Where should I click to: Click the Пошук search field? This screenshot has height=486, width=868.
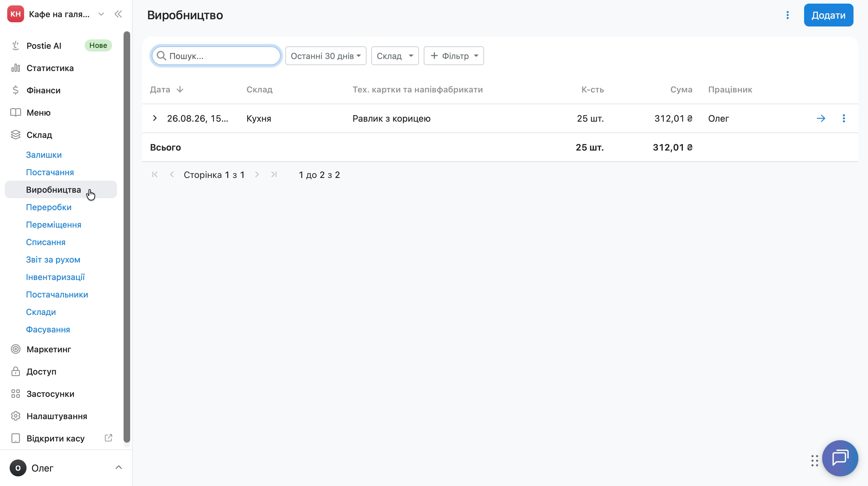click(216, 56)
